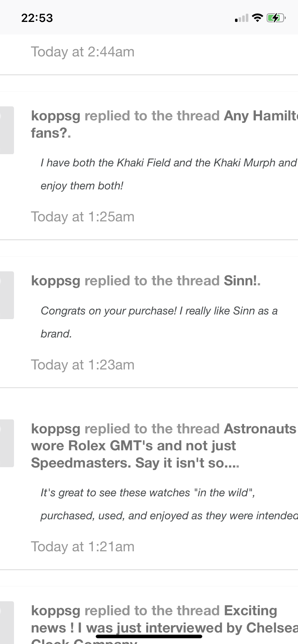298x644 pixels.
Task: Tap the Today at 1:21am timestamp
Action: (82, 547)
